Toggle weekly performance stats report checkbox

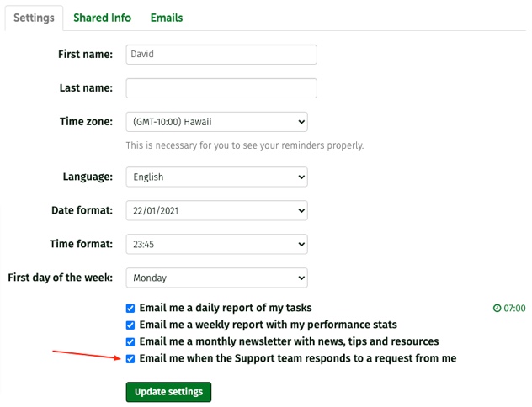tap(130, 325)
